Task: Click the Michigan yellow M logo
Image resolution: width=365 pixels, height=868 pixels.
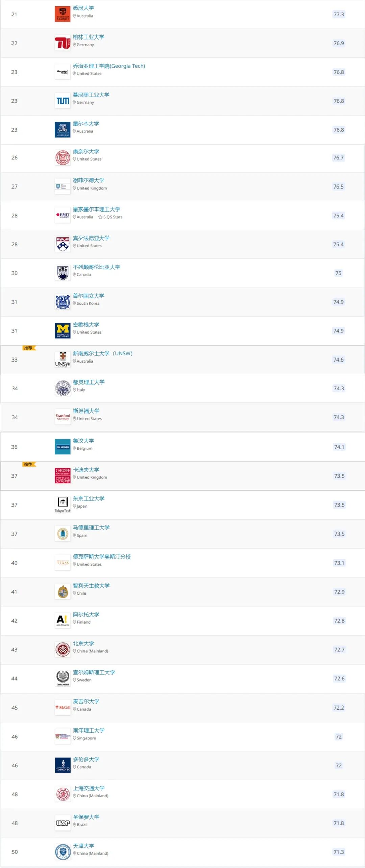Action: [63, 331]
